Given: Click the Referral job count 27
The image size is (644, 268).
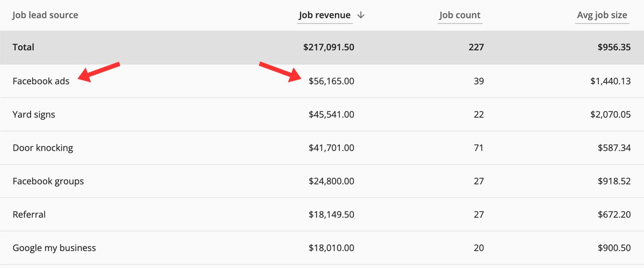Looking at the screenshot, I should click(479, 214).
